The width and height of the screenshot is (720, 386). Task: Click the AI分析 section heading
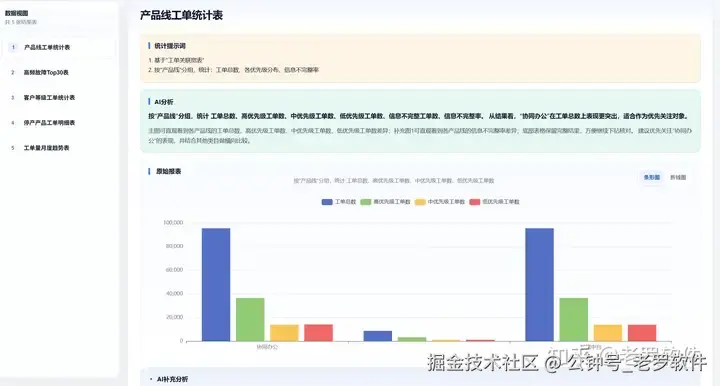pos(164,102)
